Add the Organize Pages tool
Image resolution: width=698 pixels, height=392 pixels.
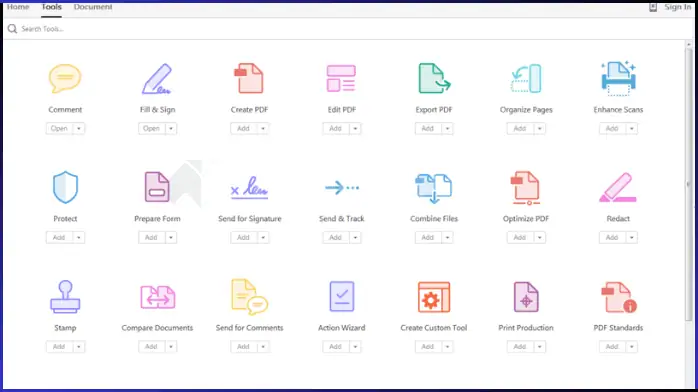click(x=520, y=129)
